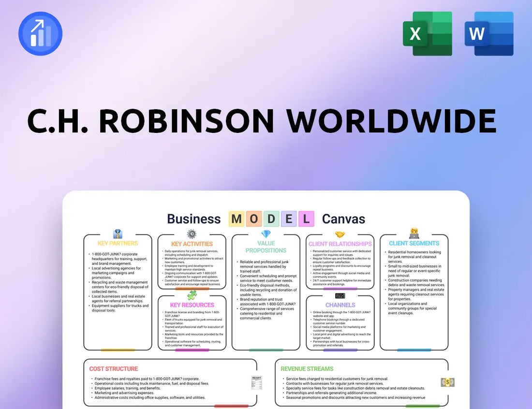Click the word Canvas in canvas title
This screenshot has height=409, width=532.
343,219
